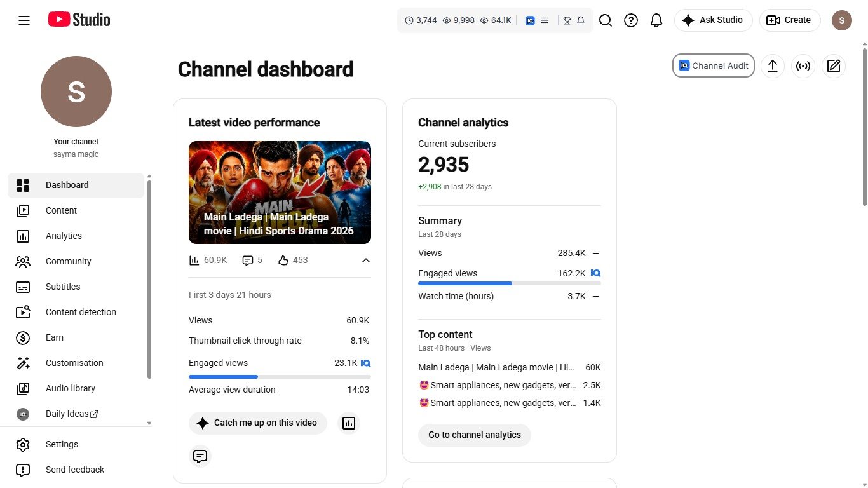
Task: Open the Channel Audit button
Action: click(714, 65)
